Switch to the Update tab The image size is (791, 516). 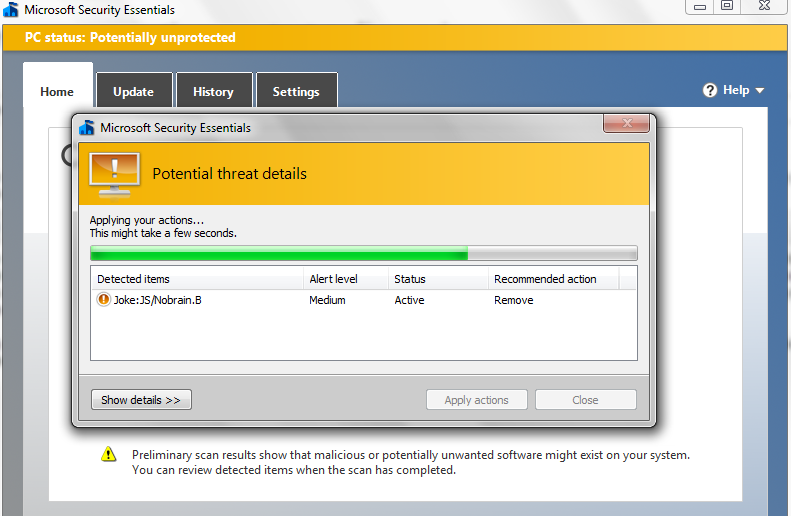point(134,90)
